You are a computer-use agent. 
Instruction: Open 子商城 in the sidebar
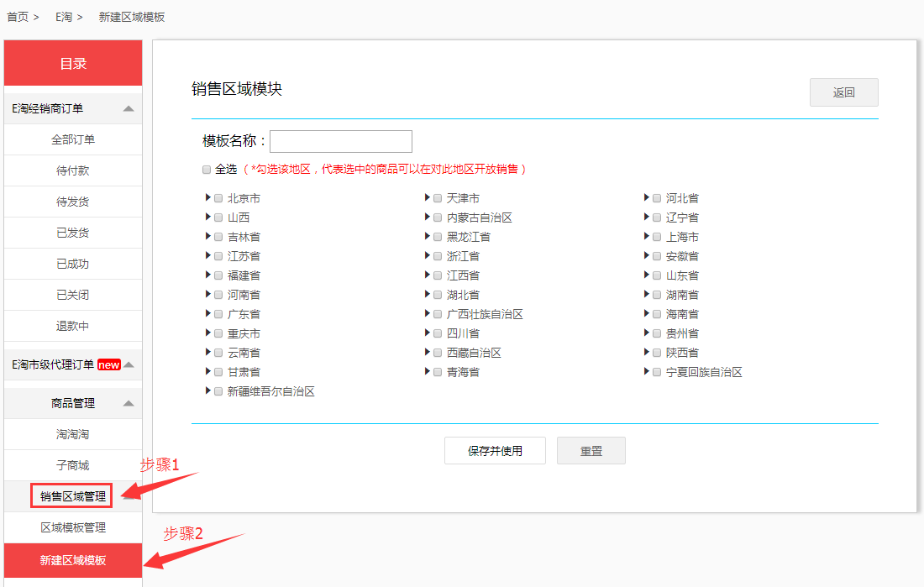click(x=73, y=465)
